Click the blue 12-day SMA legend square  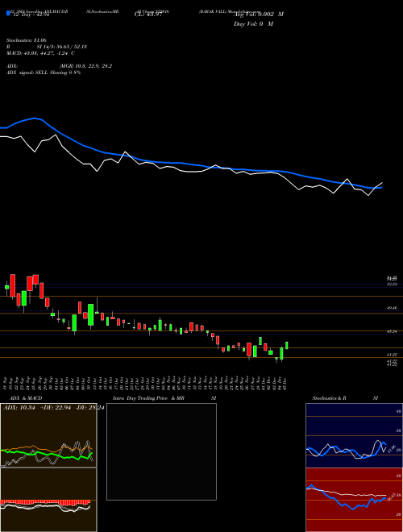[8, 13]
